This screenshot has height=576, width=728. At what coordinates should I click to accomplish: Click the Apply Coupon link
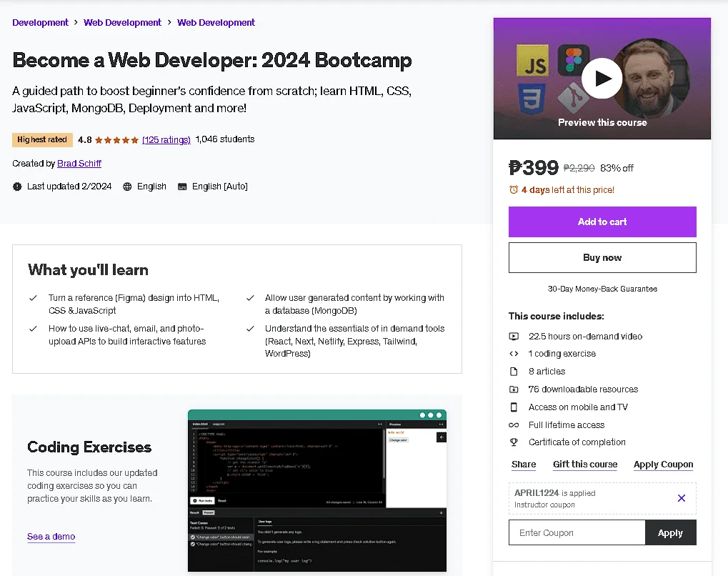(663, 465)
